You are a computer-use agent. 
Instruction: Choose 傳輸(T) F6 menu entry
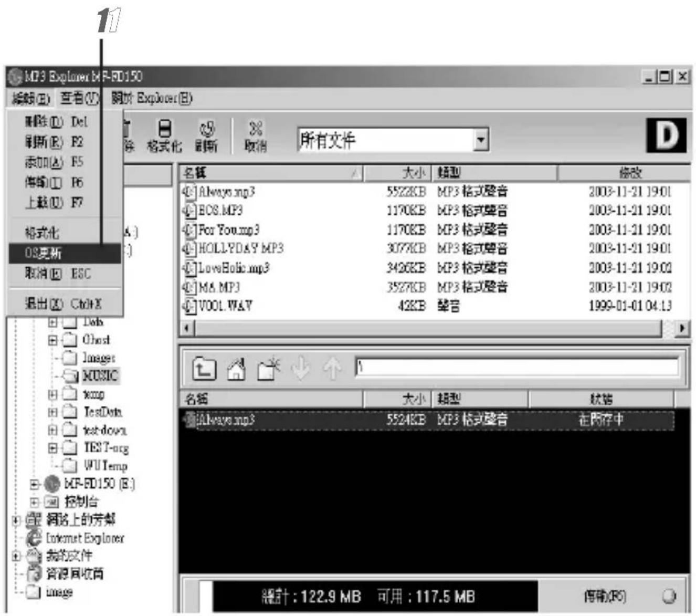(x=65, y=182)
